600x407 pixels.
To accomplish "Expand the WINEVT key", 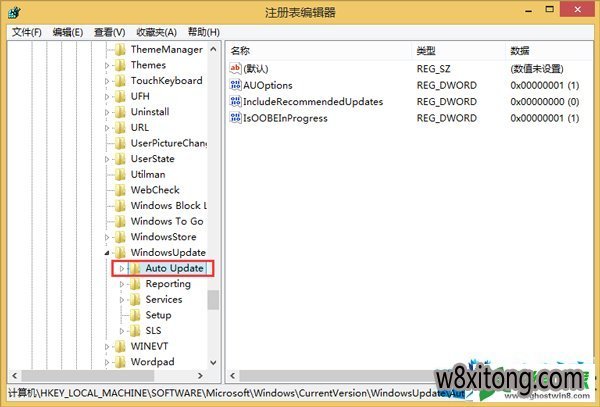I will (x=107, y=347).
